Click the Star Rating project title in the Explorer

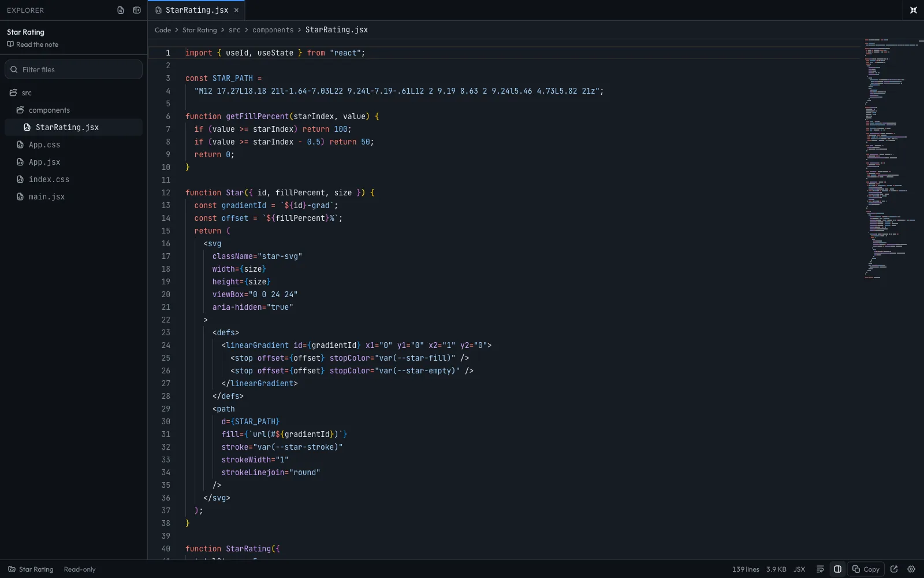[25, 32]
